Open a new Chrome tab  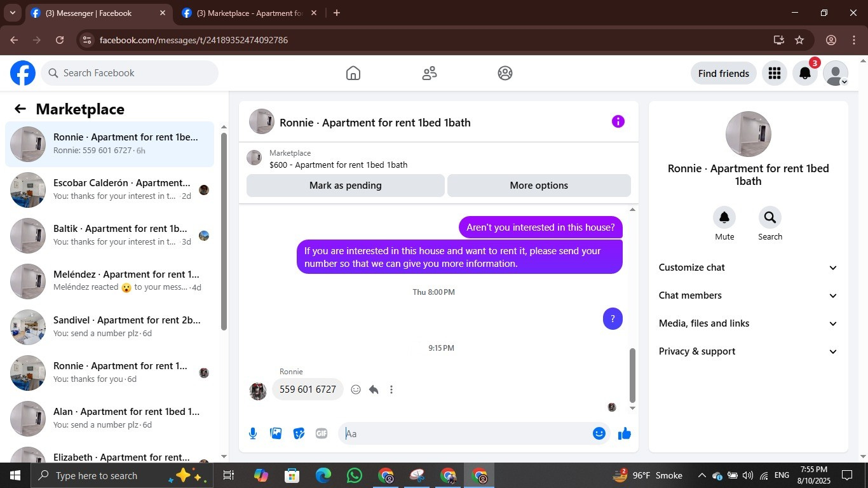point(337,13)
